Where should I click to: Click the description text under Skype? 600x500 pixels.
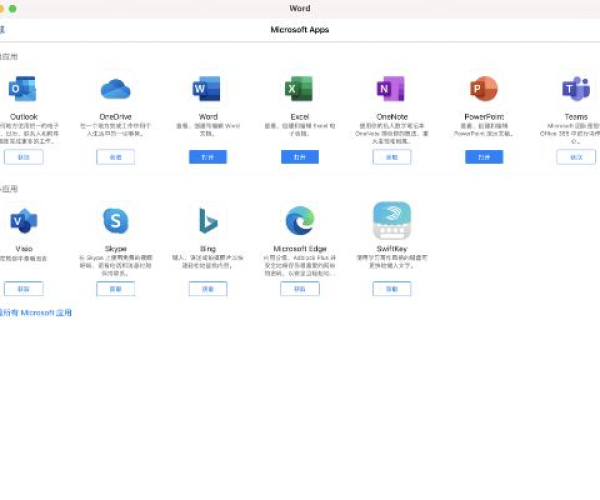(116, 265)
